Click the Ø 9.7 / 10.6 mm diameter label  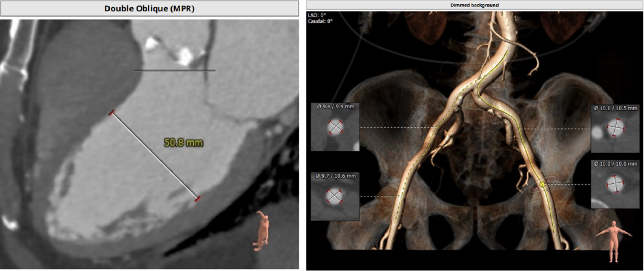[x=335, y=176]
